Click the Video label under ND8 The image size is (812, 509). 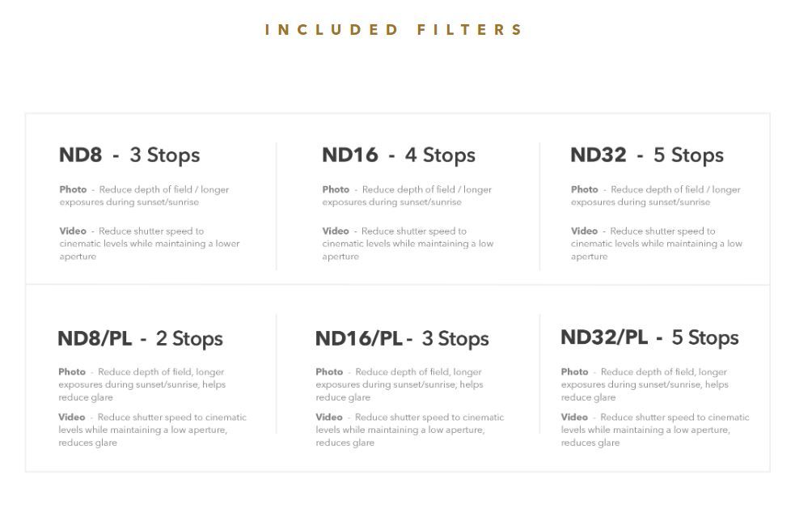click(x=73, y=231)
